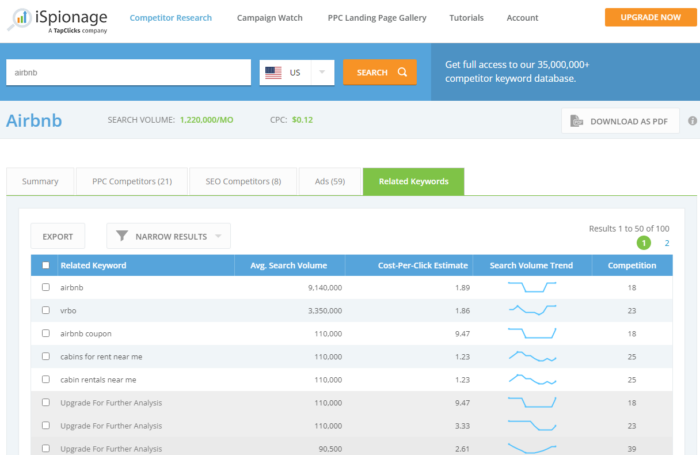700x455 pixels.
Task: Click the vrbo trend sparkline
Action: (x=532, y=310)
